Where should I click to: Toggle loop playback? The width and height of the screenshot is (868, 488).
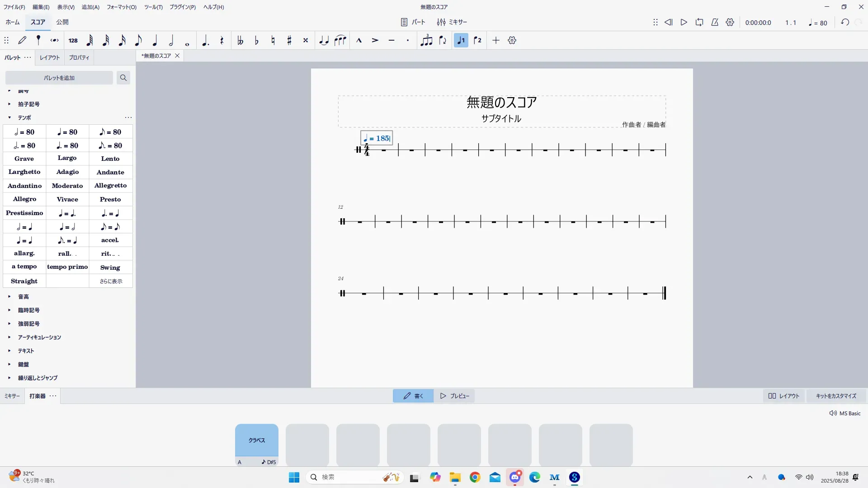pos(699,22)
